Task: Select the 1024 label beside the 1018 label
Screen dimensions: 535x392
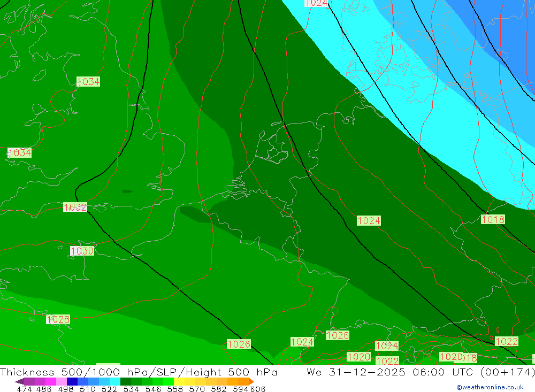Action: click(369, 220)
